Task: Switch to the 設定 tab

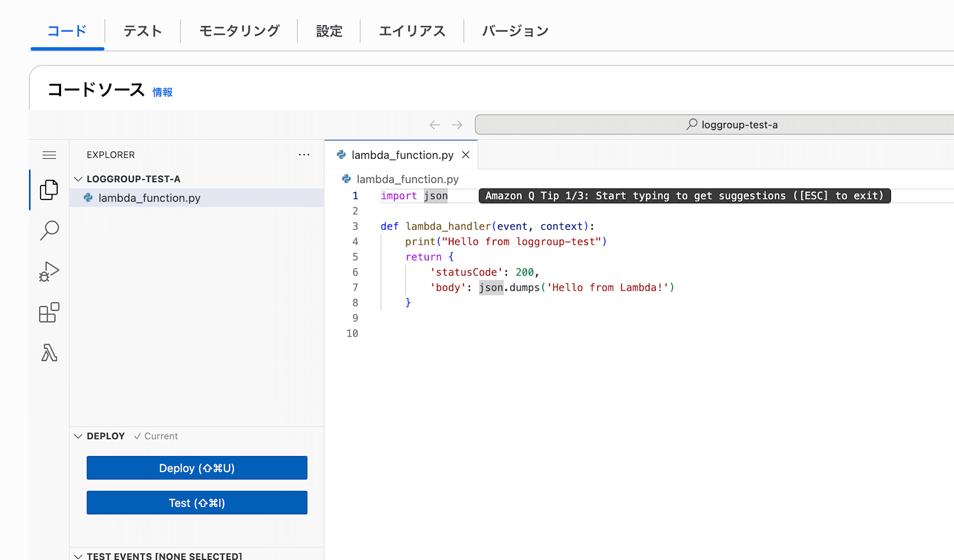Action: point(329,31)
